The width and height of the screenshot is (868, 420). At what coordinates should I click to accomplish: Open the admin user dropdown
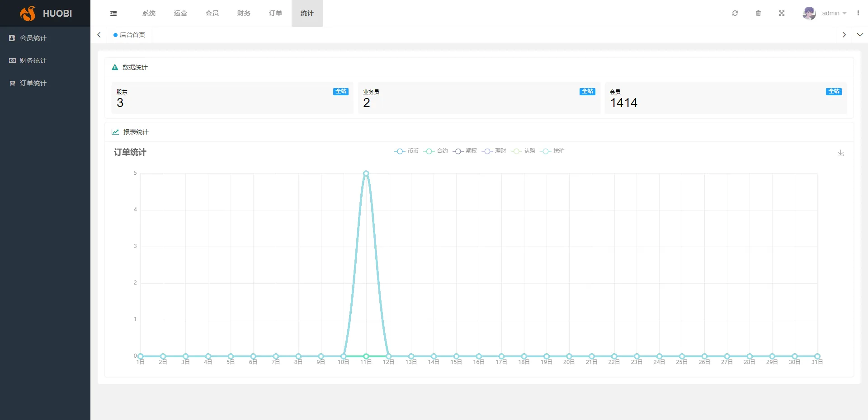pos(834,14)
